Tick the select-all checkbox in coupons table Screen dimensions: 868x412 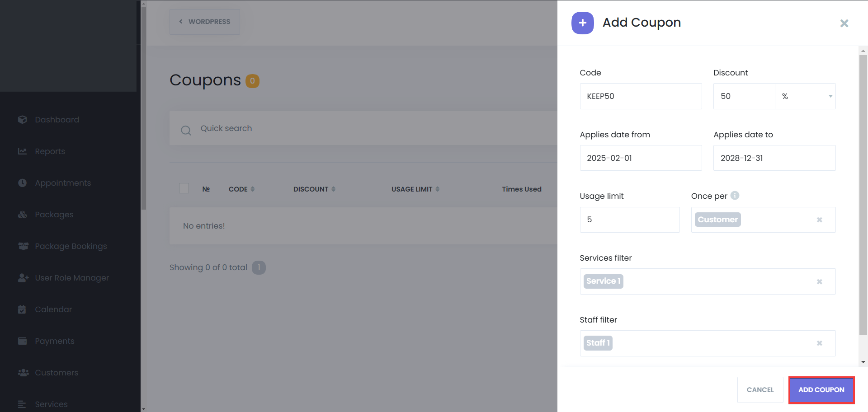tap(184, 188)
